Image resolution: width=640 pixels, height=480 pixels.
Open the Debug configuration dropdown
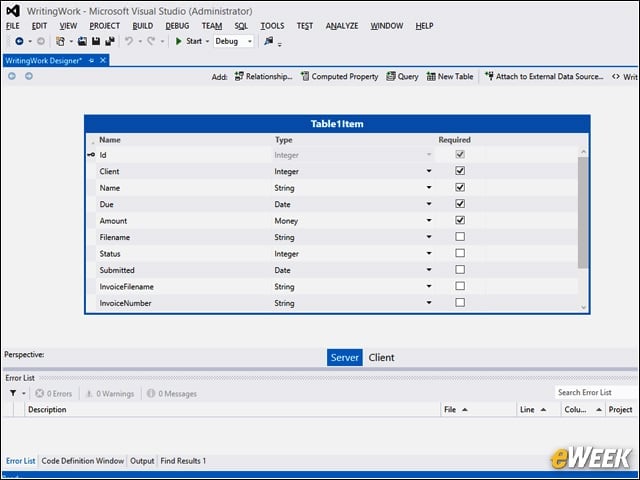(x=233, y=41)
